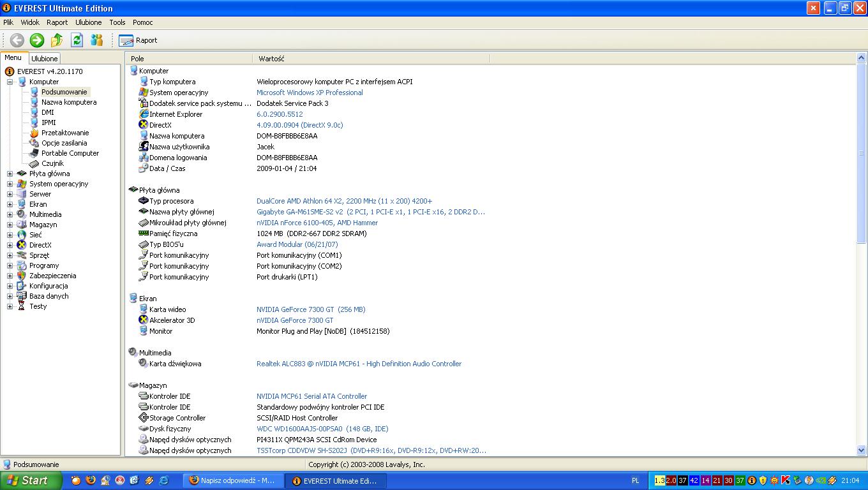Click the Award Modular (06/21/07) link
This screenshot has height=490, width=868.
pyautogui.click(x=297, y=244)
